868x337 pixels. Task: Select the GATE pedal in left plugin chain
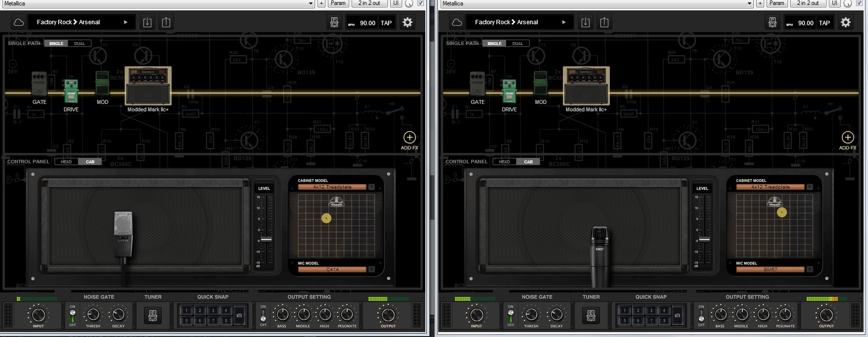point(39,84)
